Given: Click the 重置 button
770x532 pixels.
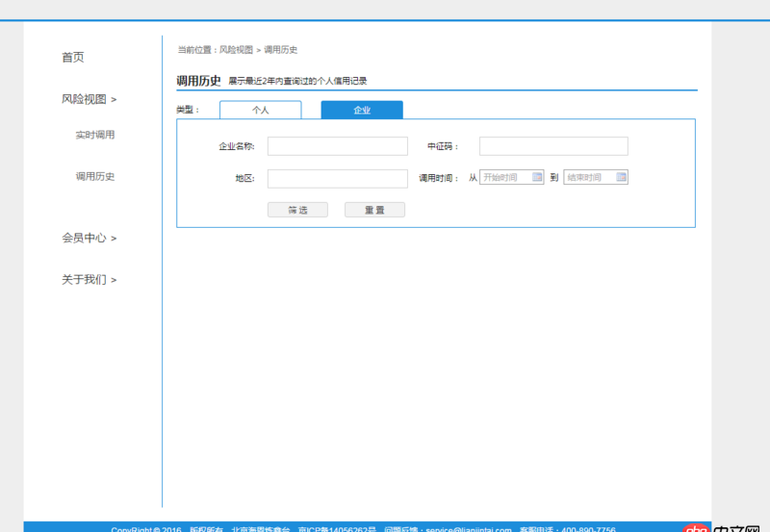Looking at the screenshot, I should [374, 210].
